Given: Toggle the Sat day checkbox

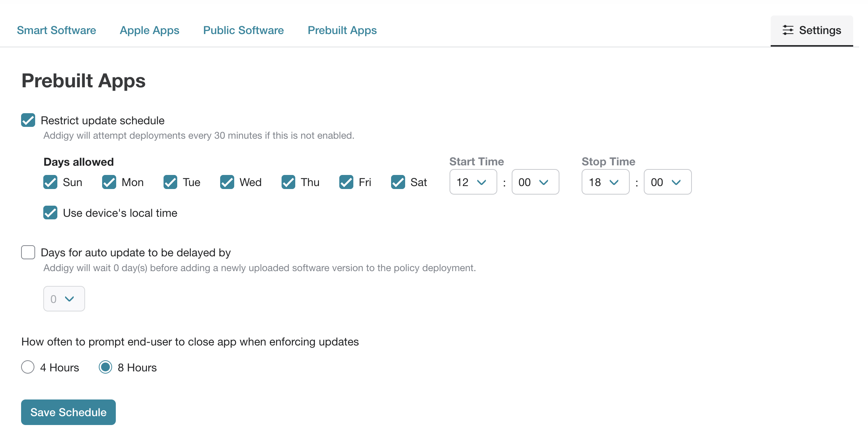Looking at the screenshot, I should click(398, 182).
